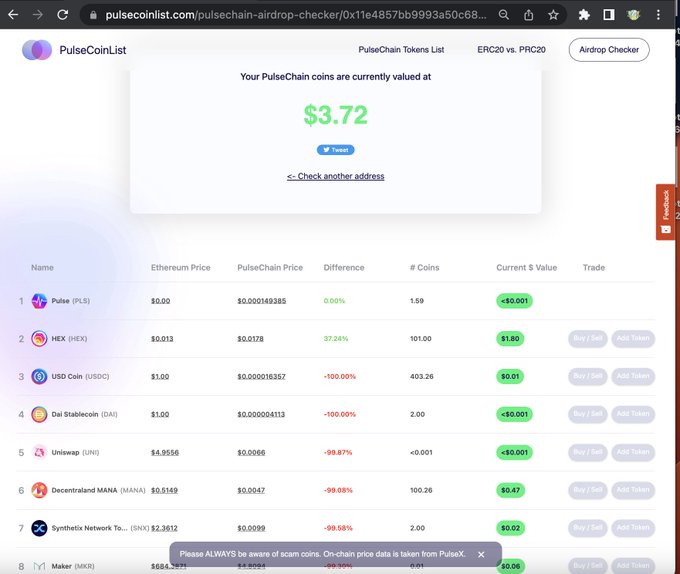Click HEX Ethereum price $0.013
The width and height of the screenshot is (680, 574).
pyautogui.click(x=162, y=339)
